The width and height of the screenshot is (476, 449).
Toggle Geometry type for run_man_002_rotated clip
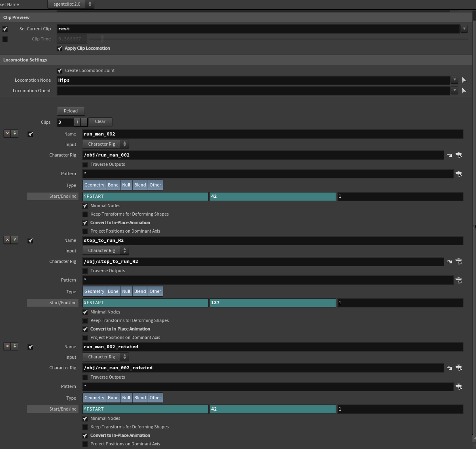[94, 398]
